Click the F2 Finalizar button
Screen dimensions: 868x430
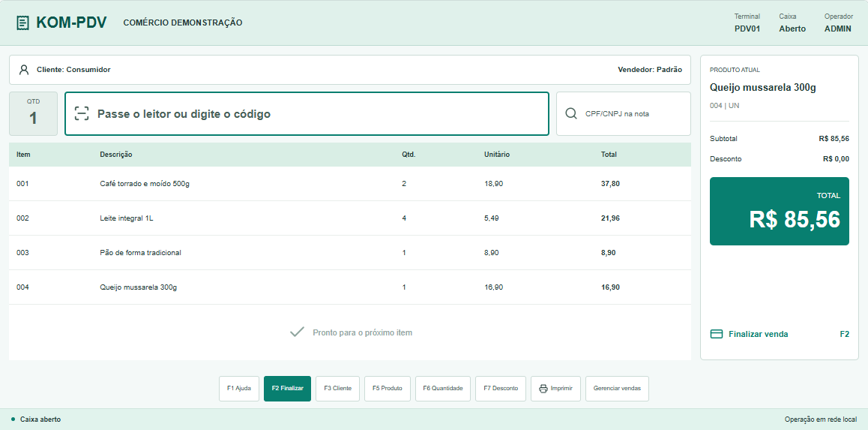287,389
